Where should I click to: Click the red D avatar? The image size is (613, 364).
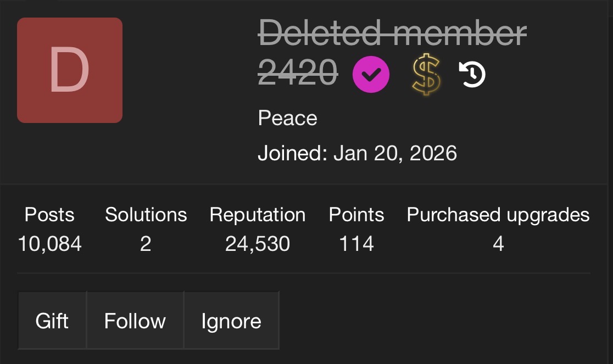coord(70,70)
